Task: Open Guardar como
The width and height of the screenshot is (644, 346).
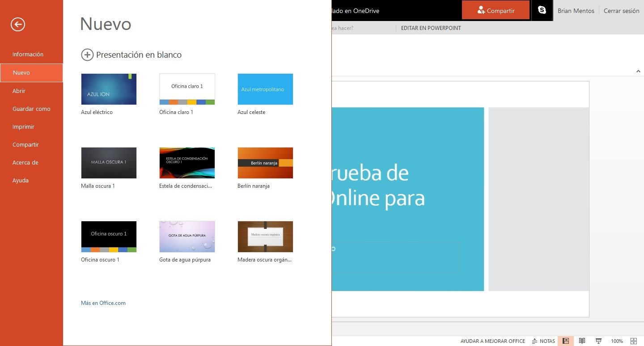Action: 31,109
